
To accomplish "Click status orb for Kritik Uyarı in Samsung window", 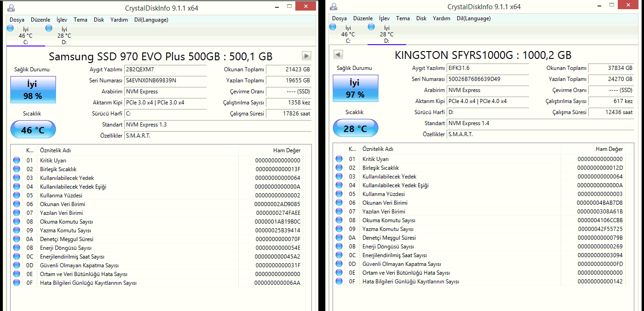I will 17,161.
